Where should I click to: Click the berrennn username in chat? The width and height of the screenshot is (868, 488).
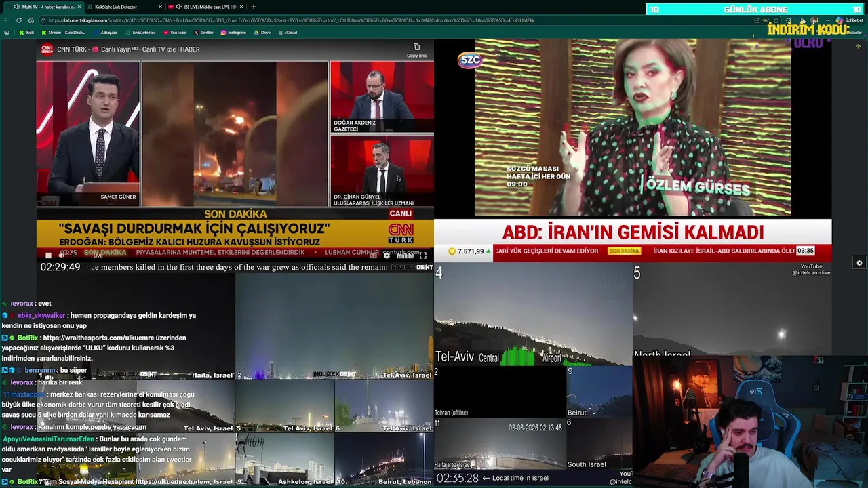coord(40,370)
